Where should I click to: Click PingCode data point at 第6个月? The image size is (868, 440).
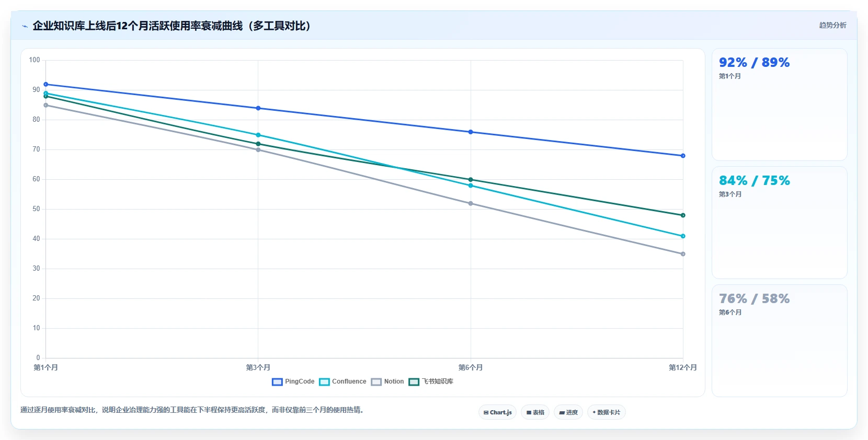tap(471, 132)
